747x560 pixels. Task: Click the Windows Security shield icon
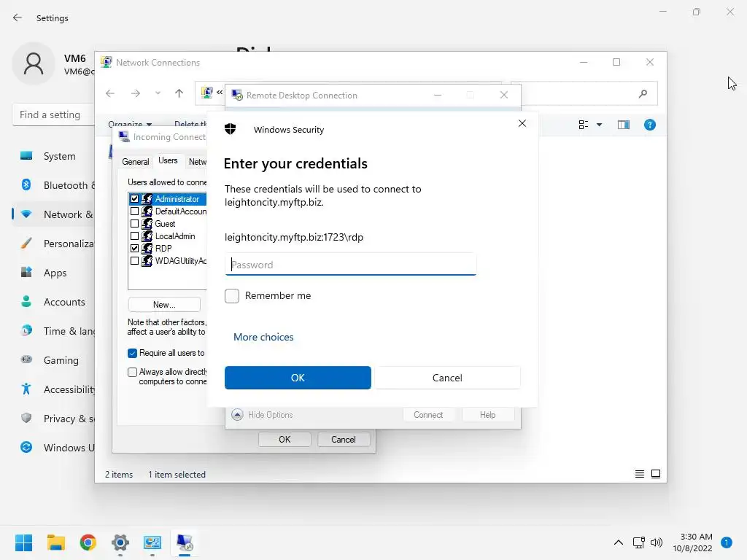coord(230,129)
